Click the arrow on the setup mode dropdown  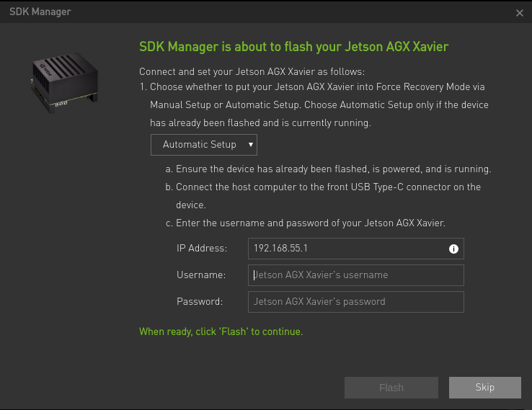(250, 145)
